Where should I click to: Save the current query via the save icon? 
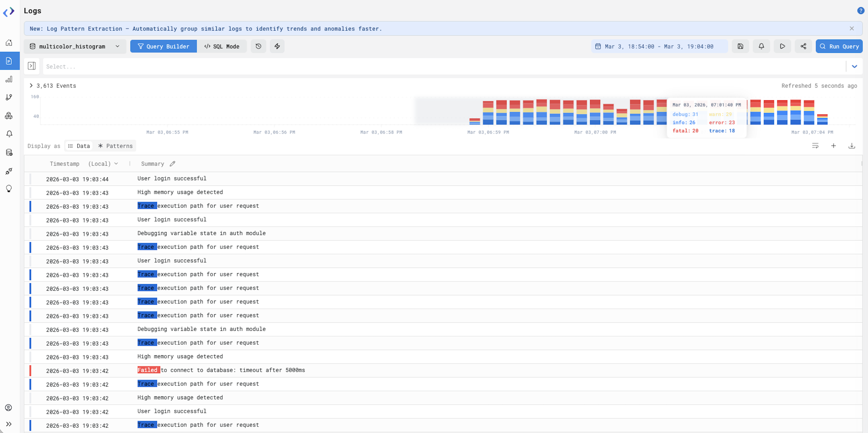(x=740, y=46)
